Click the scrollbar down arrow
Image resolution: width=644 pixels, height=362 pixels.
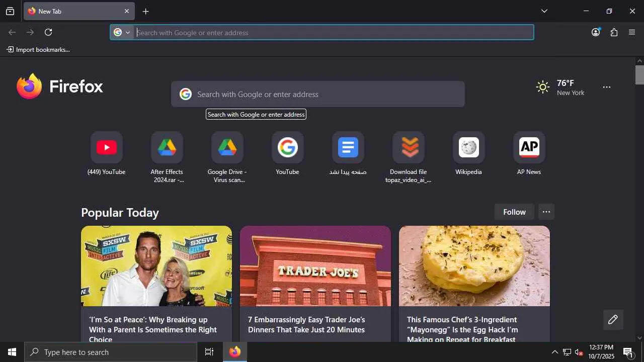[x=639, y=338]
